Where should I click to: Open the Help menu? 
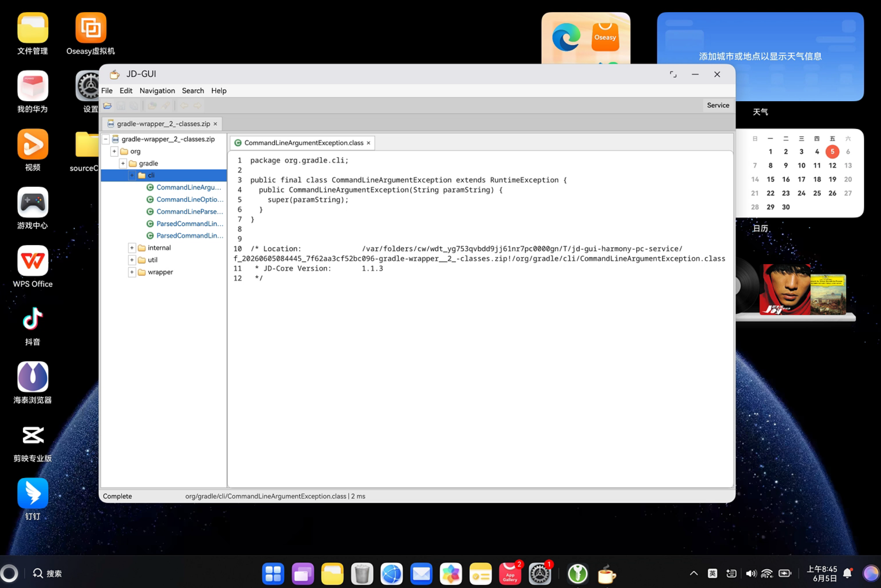(x=219, y=91)
